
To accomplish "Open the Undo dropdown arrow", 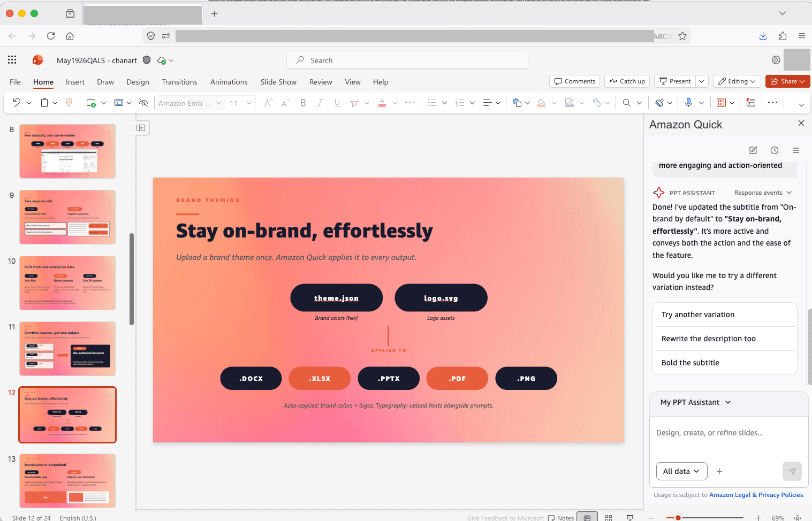I will 29,103.
